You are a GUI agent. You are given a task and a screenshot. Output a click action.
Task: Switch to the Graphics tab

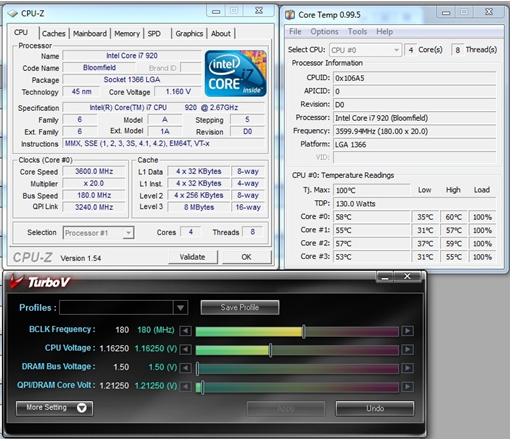[x=189, y=34]
